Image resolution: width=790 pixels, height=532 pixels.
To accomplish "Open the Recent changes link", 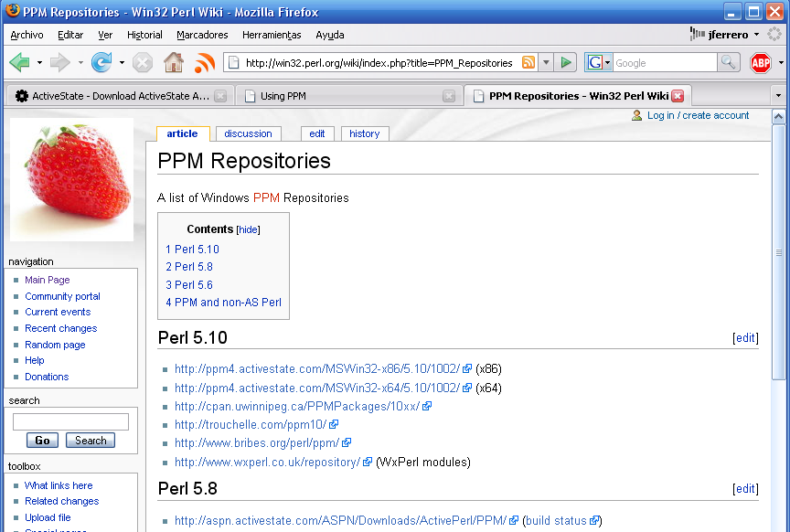I will coord(61,328).
